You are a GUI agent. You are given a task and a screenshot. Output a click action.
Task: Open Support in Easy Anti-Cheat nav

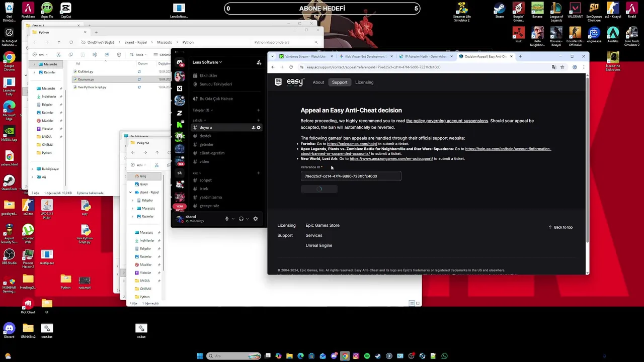click(x=340, y=82)
